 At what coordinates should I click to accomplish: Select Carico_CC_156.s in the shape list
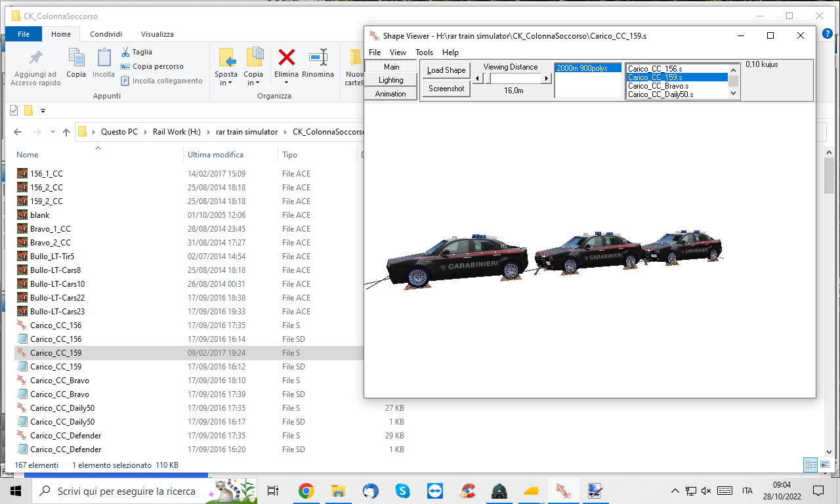pyautogui.click(x=677, y=69)
